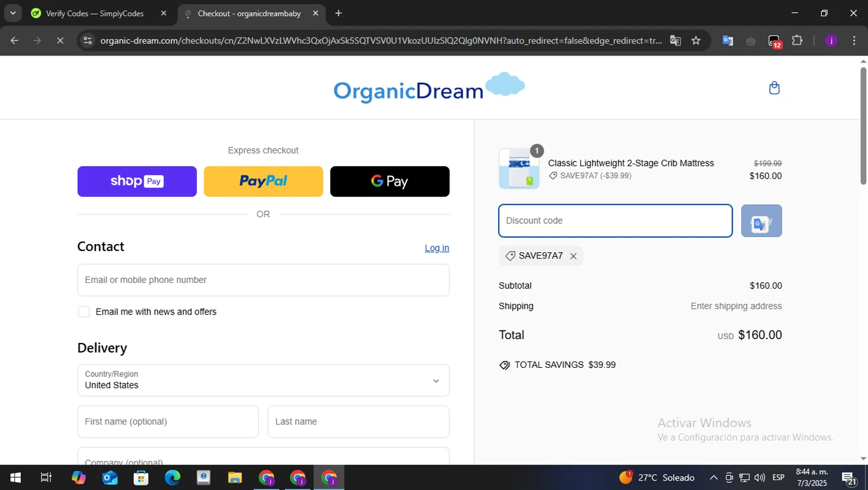Screen dimensions: 868x490
Task: Click the page vertical scrollbar thumb
Action: [863, 126]
